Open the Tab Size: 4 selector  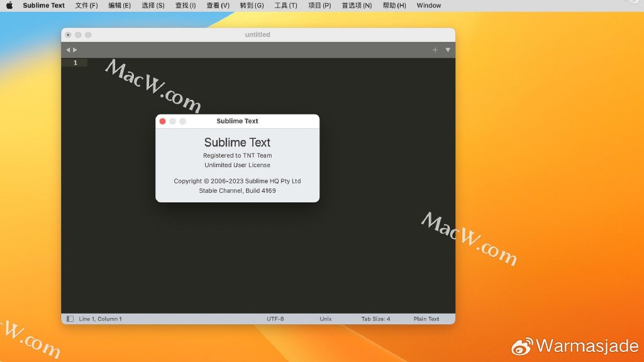coord(376,319)
